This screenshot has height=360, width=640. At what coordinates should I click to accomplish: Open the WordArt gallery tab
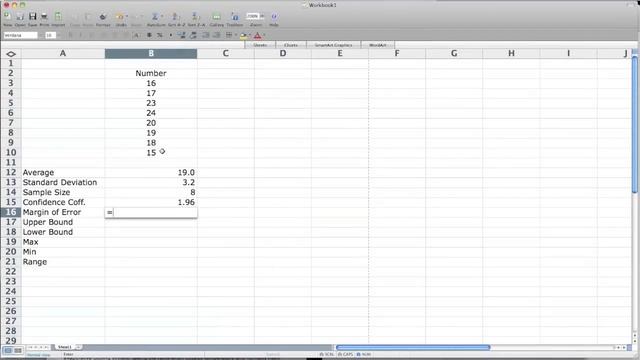click(x=378, y=45)
